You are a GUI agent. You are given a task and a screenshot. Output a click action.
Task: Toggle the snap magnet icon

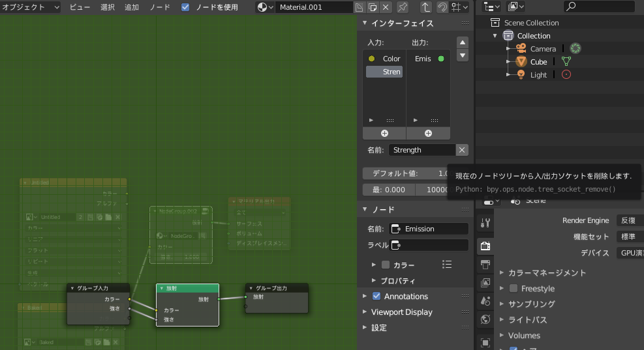click(x=442, y=7)
